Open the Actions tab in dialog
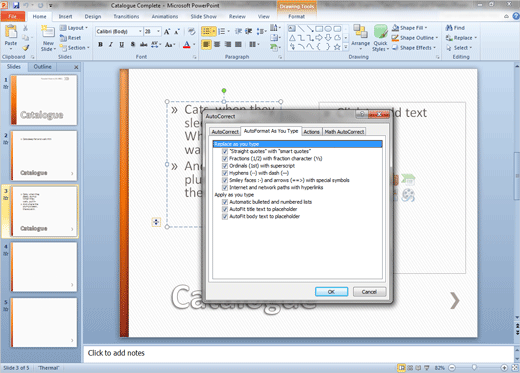 311,132
